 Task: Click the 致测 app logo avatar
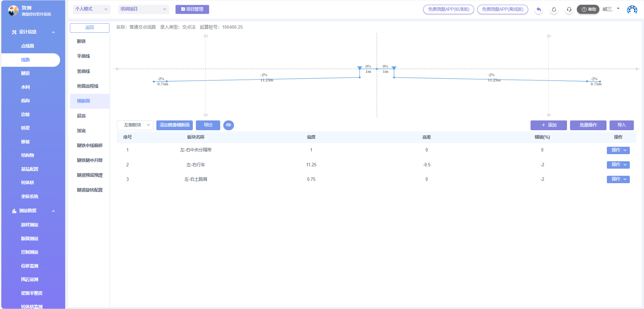(x=13, y=11)
